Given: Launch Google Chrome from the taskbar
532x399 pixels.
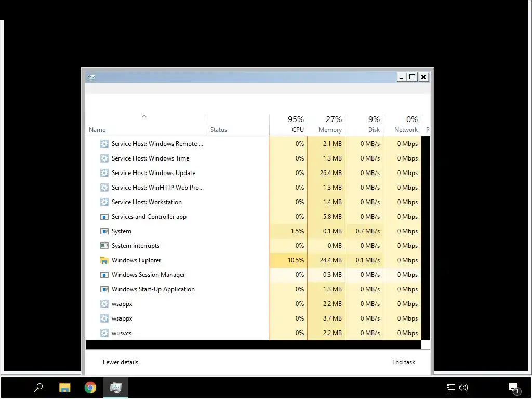Looking at the screenshot, I should (x=90, y=388).
